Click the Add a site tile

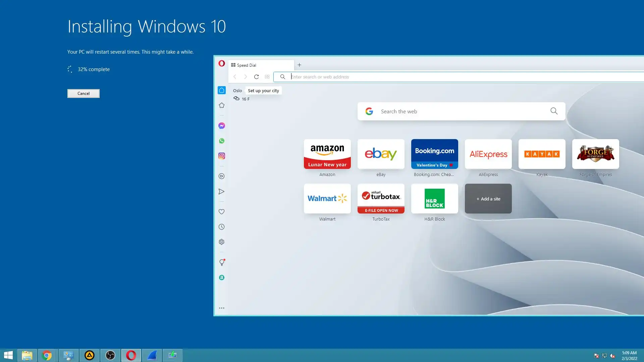pyautogui.click(x=488, y=199)
